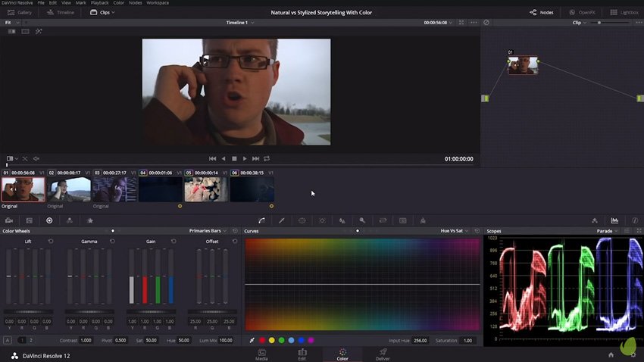Click the Stop playback button
This screenshot has width=644, height=362.
coord(234,158)
